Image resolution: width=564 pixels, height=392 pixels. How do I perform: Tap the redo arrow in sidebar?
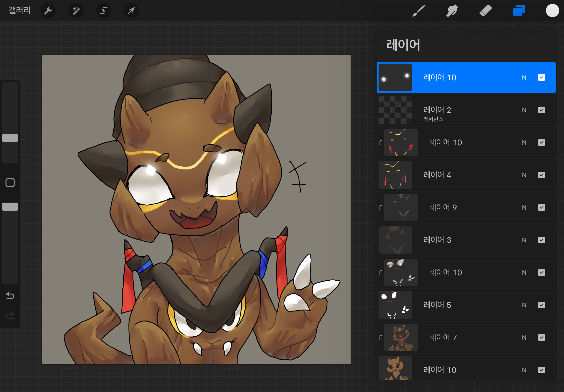[10, 316]
